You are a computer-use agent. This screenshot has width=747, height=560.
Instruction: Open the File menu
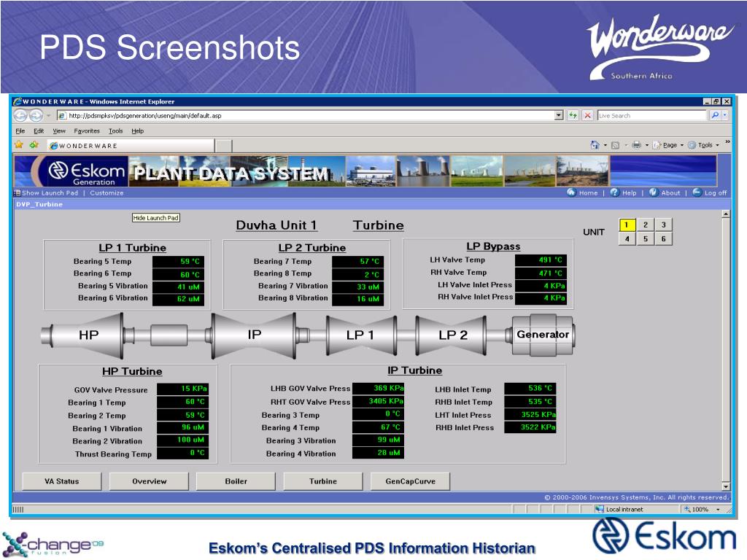pos(20,131)
